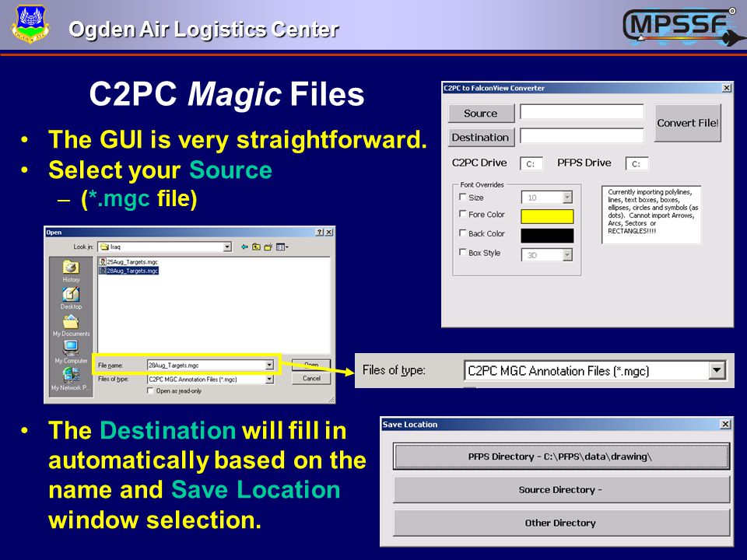
Task: Expand Files of type dropdown in Open dialog
Action: coord(269,379)
